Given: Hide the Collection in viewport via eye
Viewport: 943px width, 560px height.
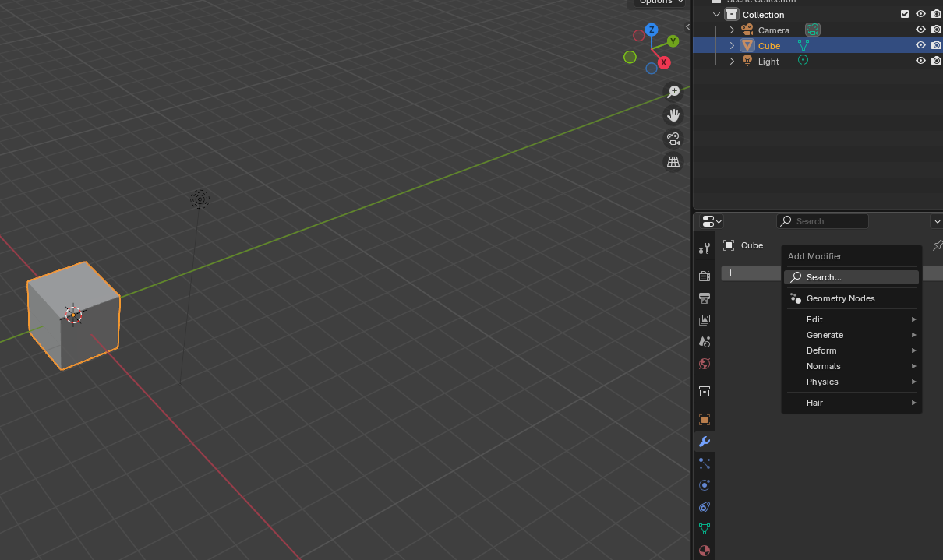Looking at the screenshot, I should point(920,14).
